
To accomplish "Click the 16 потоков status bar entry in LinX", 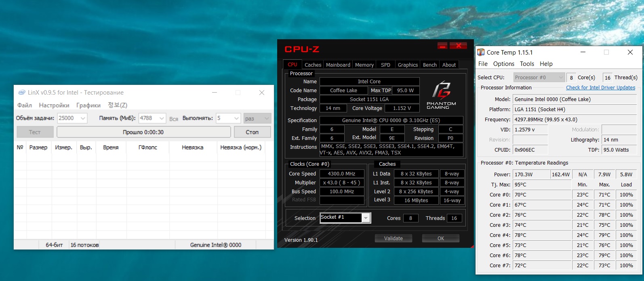I will 84,245.
